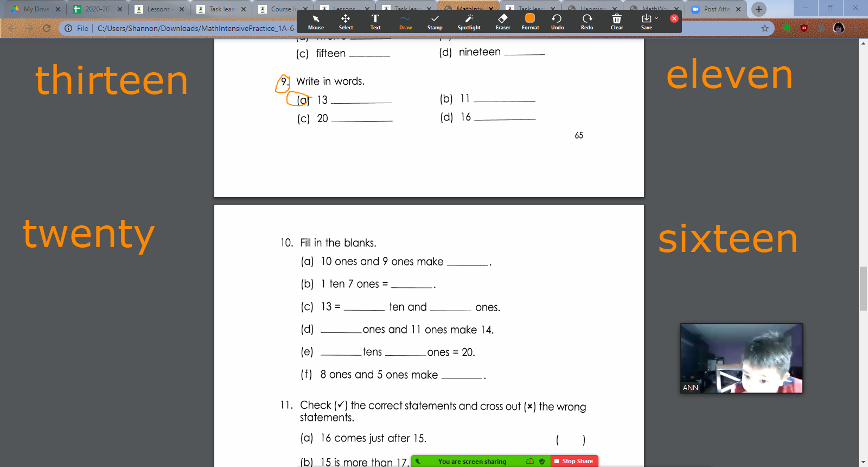Screen dimensions: 868x467
Task: Click "Write in words." question text
Action: click(330, 81)
